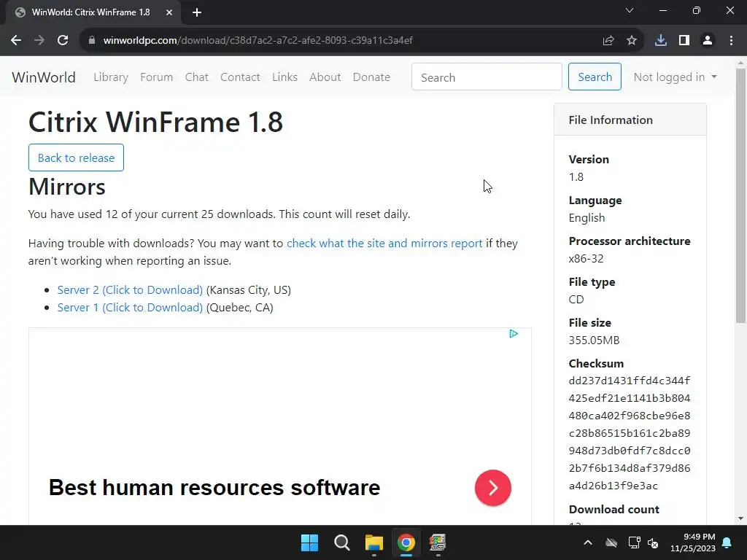Open check what the site and mirrors report link
The width and height of the screenshot is (747, 560).
pyautogui.click(x=384, y=244)
